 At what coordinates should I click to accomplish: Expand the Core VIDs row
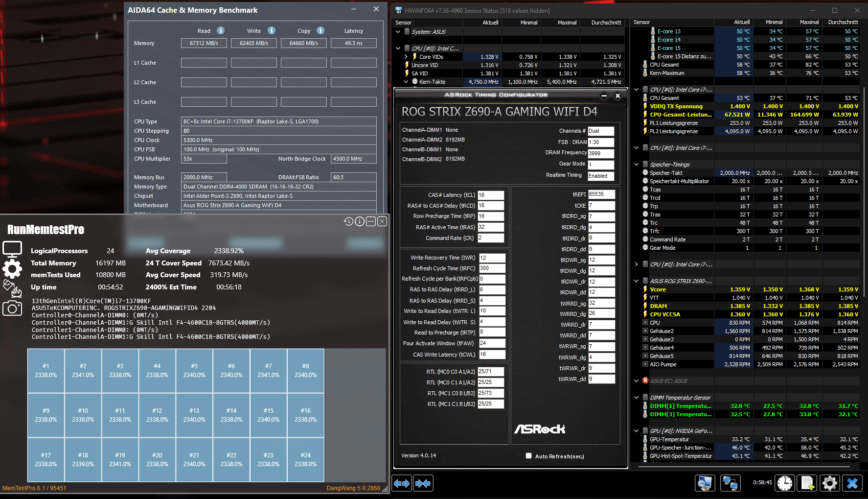(x=406, y=57)
